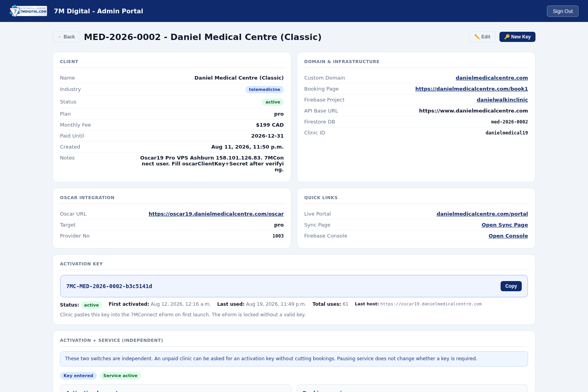The height and width of the screenshot is (392, 588).
Task: Open Console for Firebase
Action: point(508,236)
